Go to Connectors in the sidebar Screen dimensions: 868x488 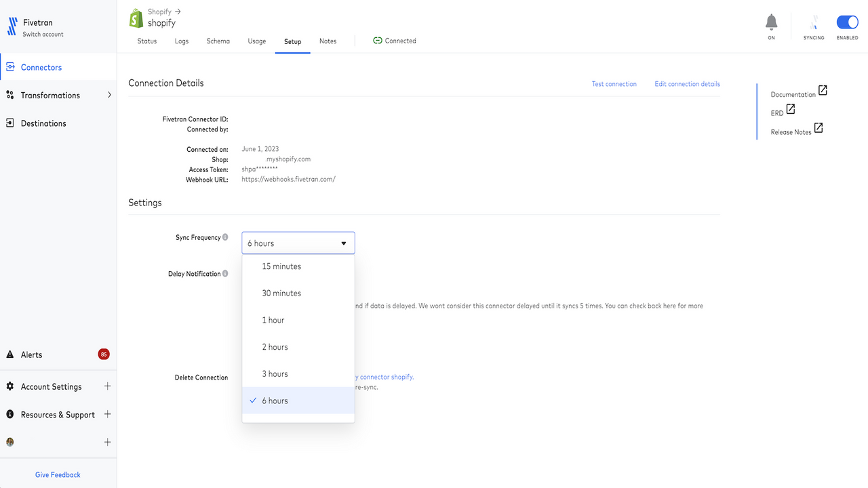coord(41,67)
